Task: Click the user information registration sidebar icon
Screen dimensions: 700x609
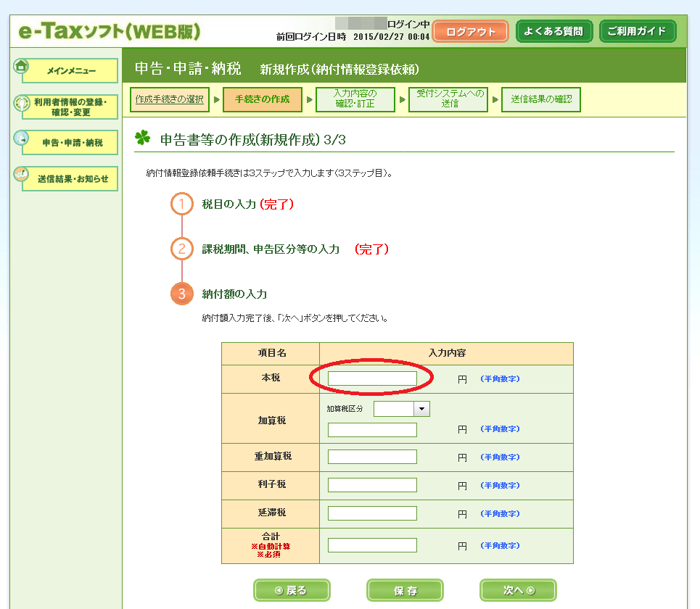Action: (21, 103)
